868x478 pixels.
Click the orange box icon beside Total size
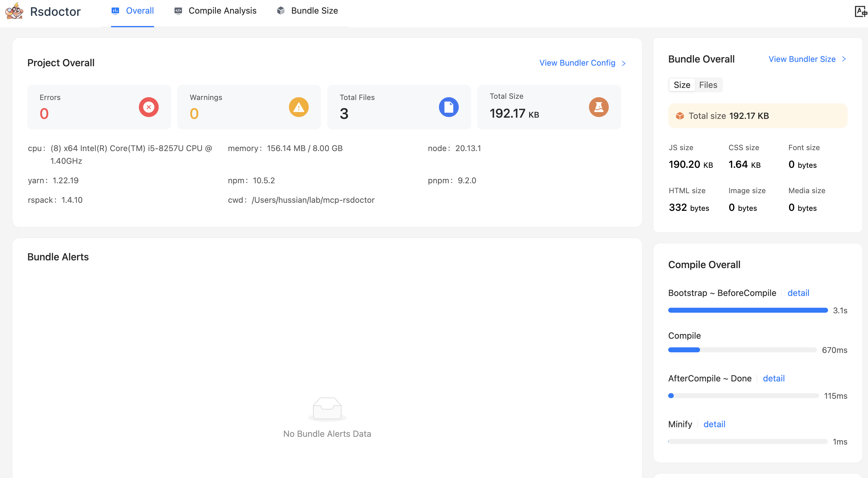click(x=680, y=116)
